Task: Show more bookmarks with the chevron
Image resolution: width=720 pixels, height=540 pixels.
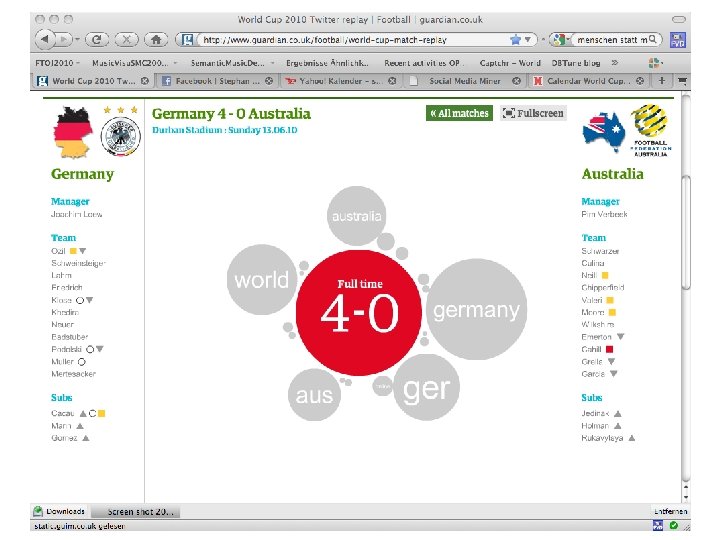Action: [614, 62]
